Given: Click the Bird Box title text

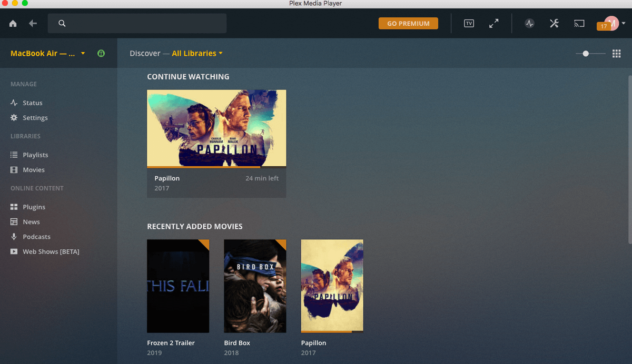Looking at the screenshot, I should pyautogui.click(x=237, y=343).
